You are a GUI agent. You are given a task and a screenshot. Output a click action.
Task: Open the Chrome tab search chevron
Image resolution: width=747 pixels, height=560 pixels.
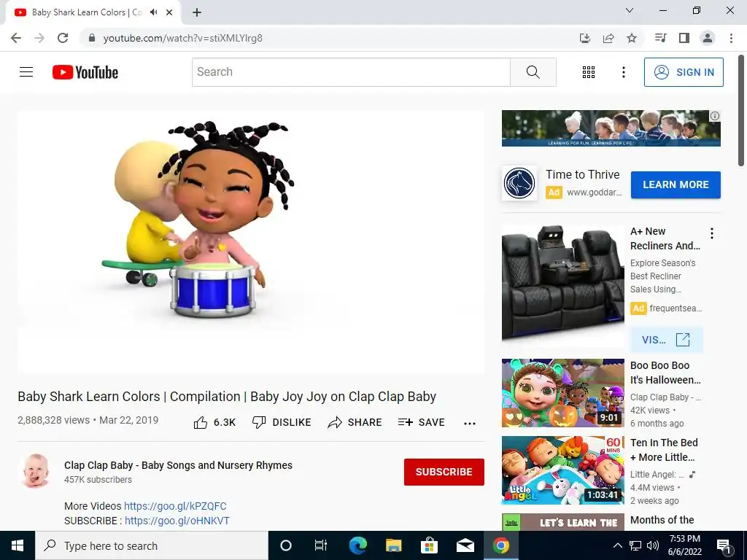630,10
